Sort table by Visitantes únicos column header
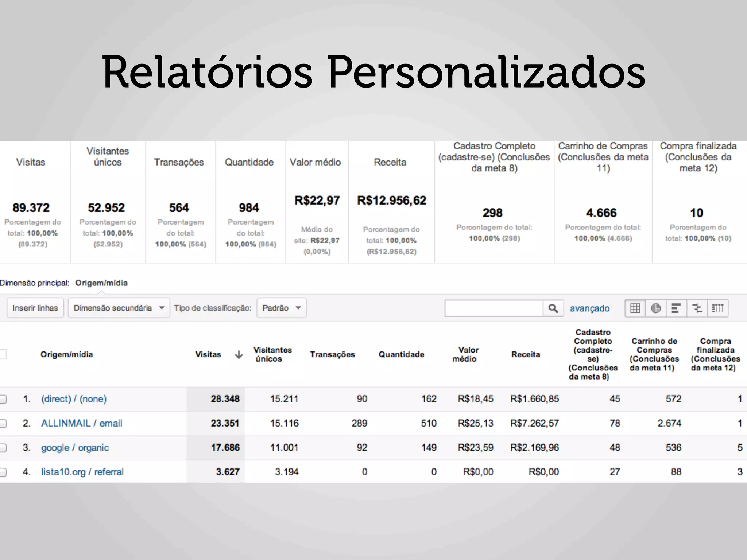The width and height of the screenshot is (747, 560). tap(272, 354)
